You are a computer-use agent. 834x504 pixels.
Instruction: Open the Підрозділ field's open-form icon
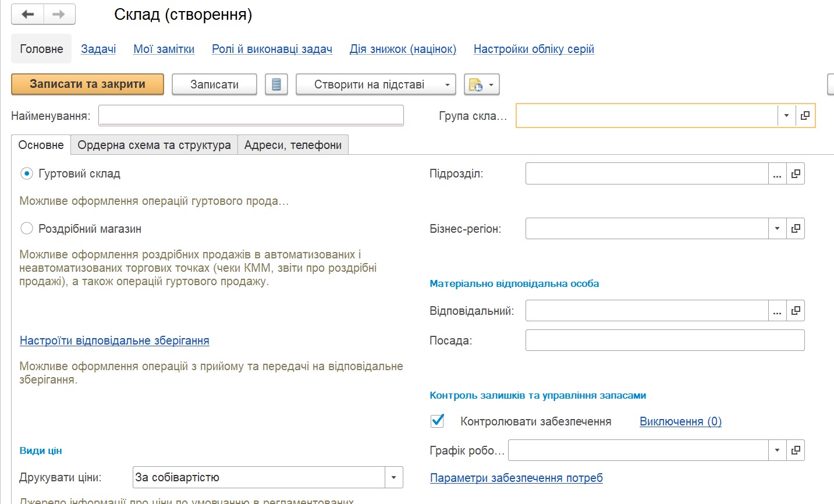796,173
